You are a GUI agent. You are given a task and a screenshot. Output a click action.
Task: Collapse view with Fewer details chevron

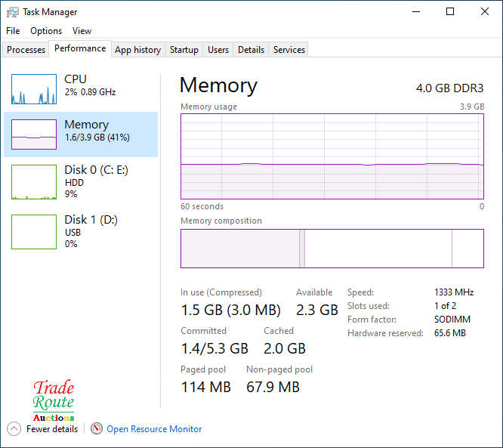coord(14,428)
